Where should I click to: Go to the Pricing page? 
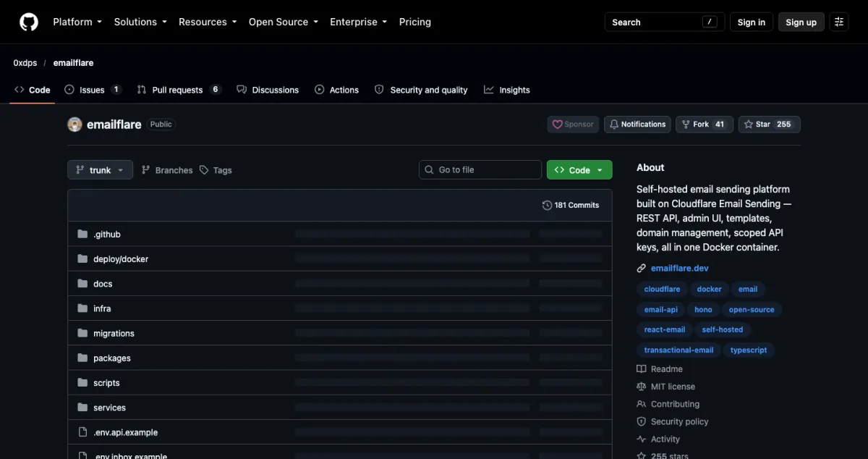[415, 22]
